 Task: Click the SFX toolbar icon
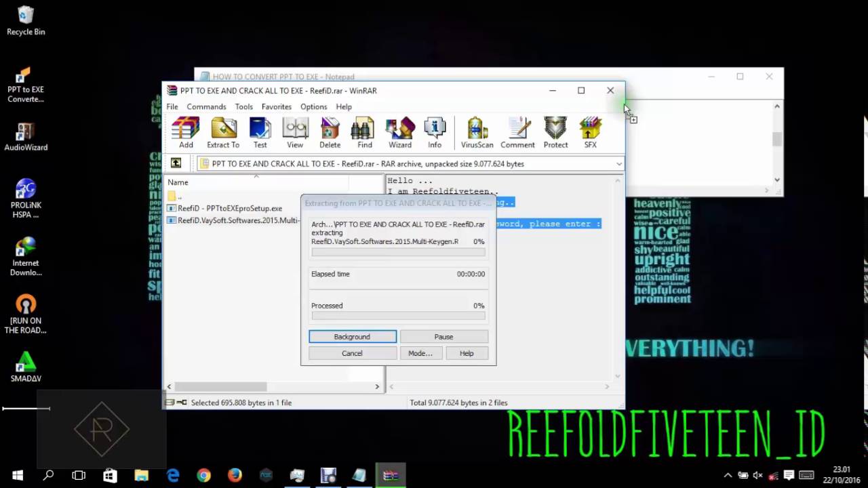(x=591, y=132)
